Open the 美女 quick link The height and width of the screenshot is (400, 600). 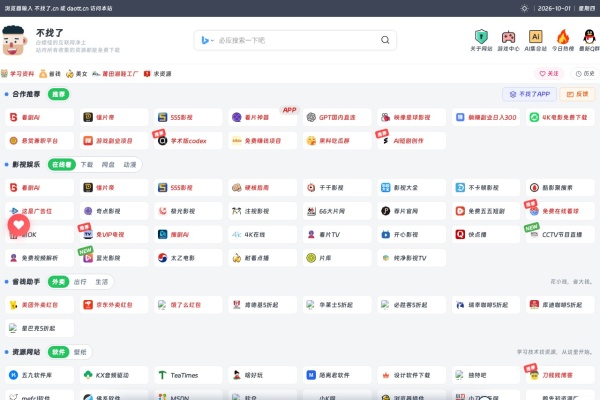click(x=77, y=73)
